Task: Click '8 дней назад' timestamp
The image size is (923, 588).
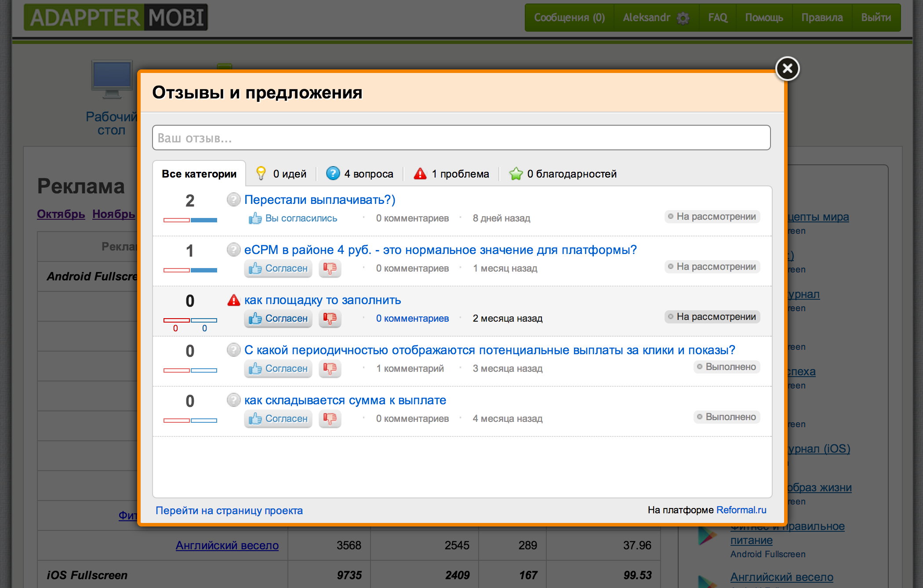Action: coord(501,218)
